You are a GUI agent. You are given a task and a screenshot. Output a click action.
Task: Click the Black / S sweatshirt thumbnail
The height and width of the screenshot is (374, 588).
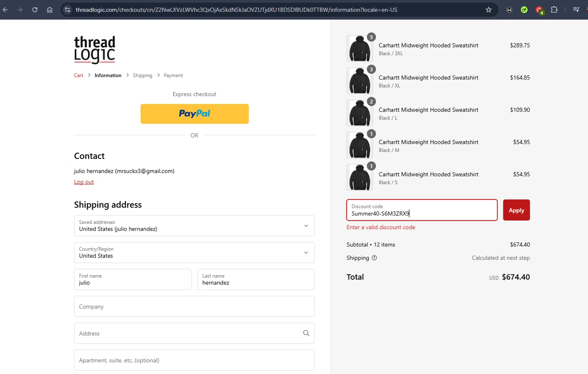pyautogui.click(x=359, y=177)
